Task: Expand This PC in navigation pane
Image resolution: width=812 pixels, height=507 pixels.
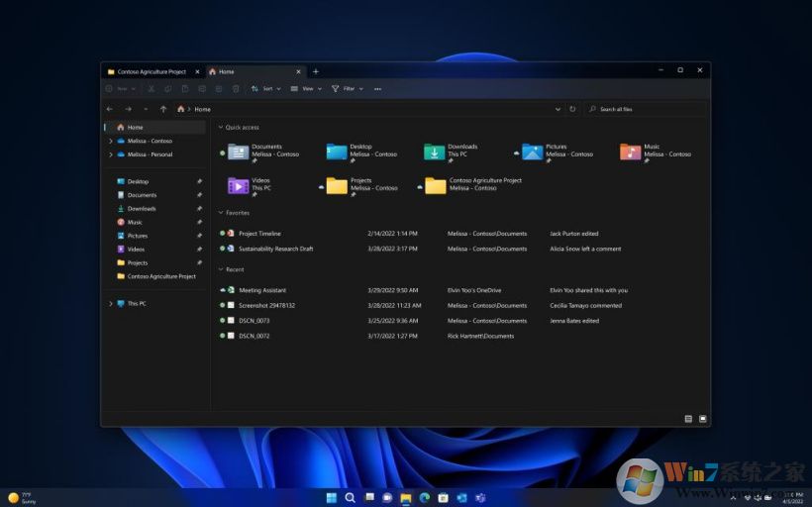Action: pyautogui.click(x=110, y=304)
